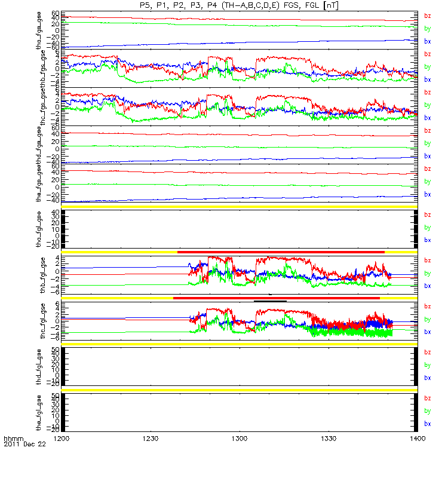448x478 pixels.
Task: Click bx legend label beside thd_fgs_gse panel
Action: (x=427, y=156)
